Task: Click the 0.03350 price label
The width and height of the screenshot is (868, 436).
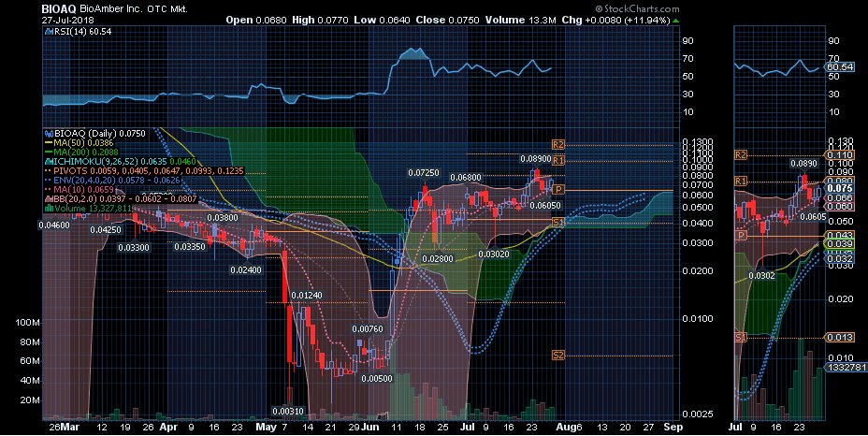Action: pos(190,246)
